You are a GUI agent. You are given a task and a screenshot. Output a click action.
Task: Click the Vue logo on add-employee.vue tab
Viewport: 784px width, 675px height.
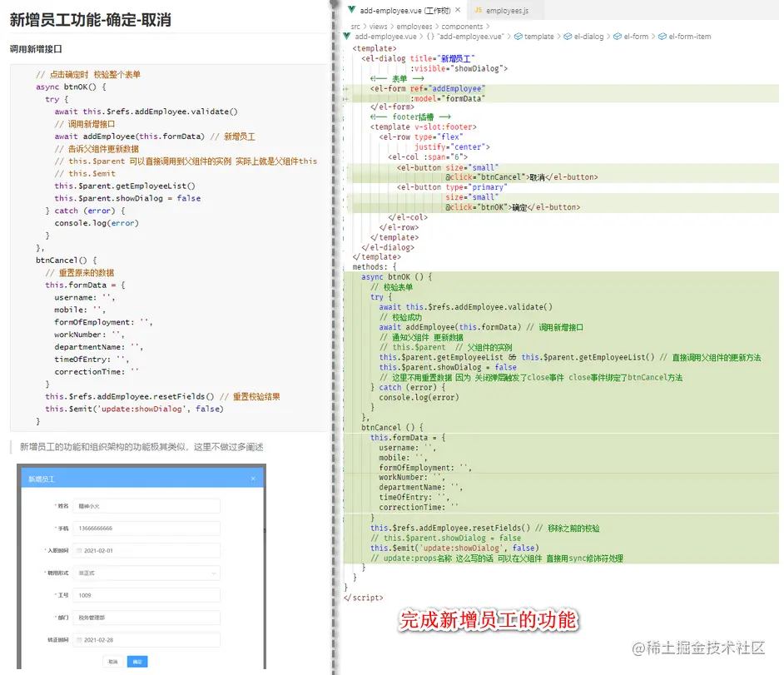point(351,9)
